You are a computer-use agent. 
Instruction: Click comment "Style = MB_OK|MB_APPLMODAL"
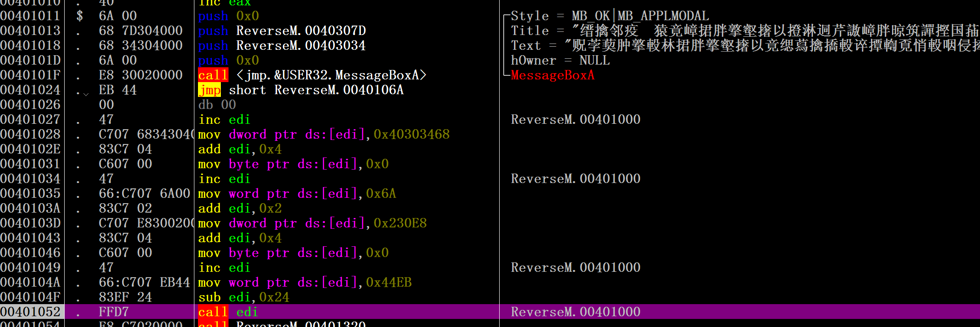(x=610, y=16)
